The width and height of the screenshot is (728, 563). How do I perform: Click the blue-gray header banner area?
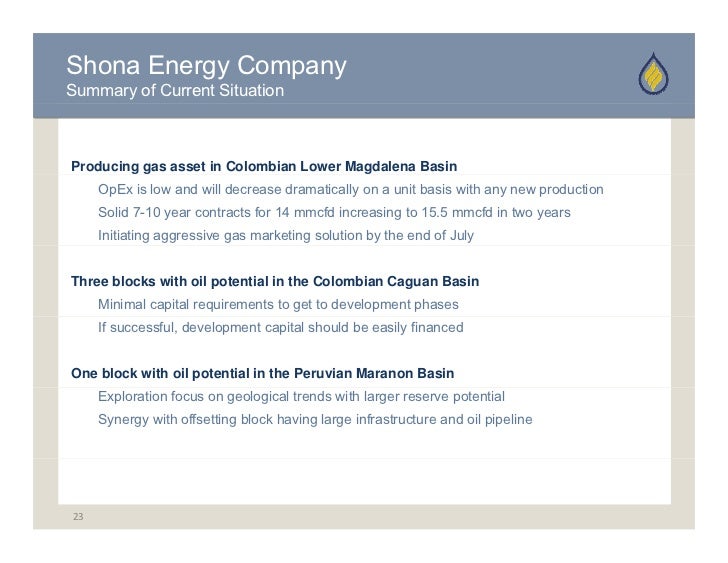tap(364, 75)
